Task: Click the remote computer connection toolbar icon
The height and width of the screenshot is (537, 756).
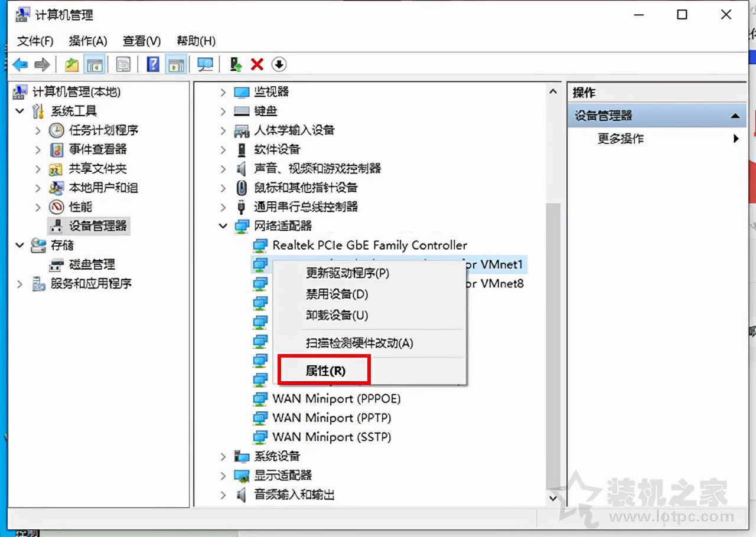Action: pos(204,64)
